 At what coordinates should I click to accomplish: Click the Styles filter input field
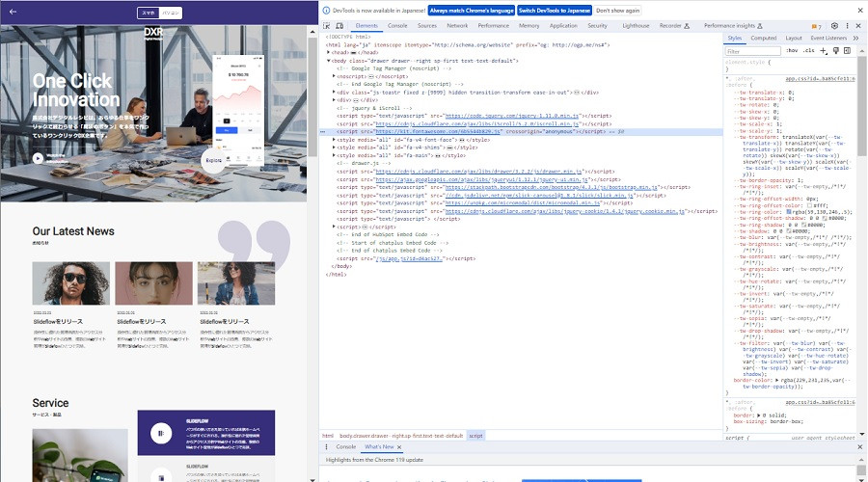(x=753, y=51)
